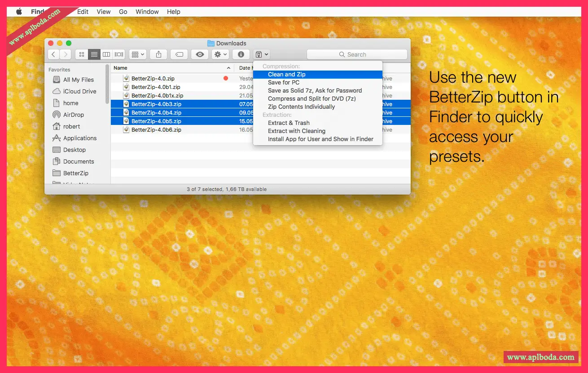This screenshot has height=373, width=588.
Task: Open the Arrange items dropdown
Action: 138,54
